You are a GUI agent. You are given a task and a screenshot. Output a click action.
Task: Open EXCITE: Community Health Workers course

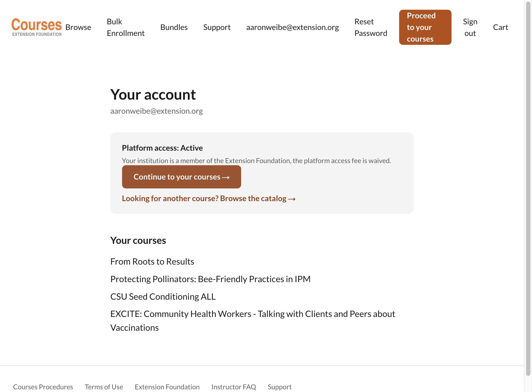click(253, 321)
